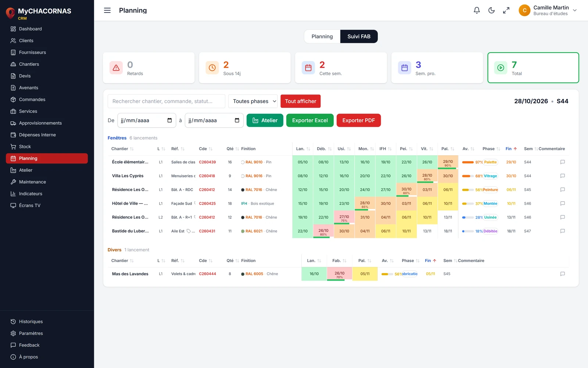
Task: Click the Tout afficher button
Action: point(301,101)
